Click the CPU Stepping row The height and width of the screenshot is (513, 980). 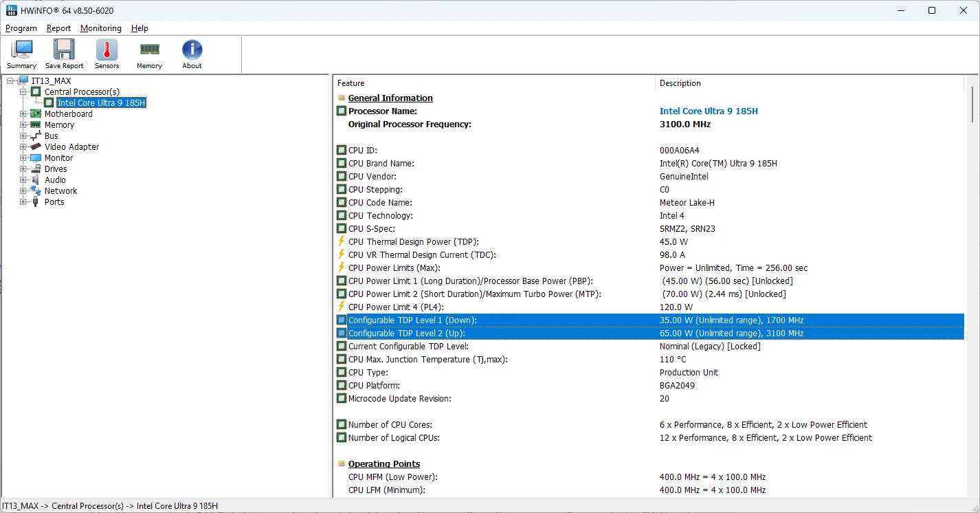pos(649,190)
